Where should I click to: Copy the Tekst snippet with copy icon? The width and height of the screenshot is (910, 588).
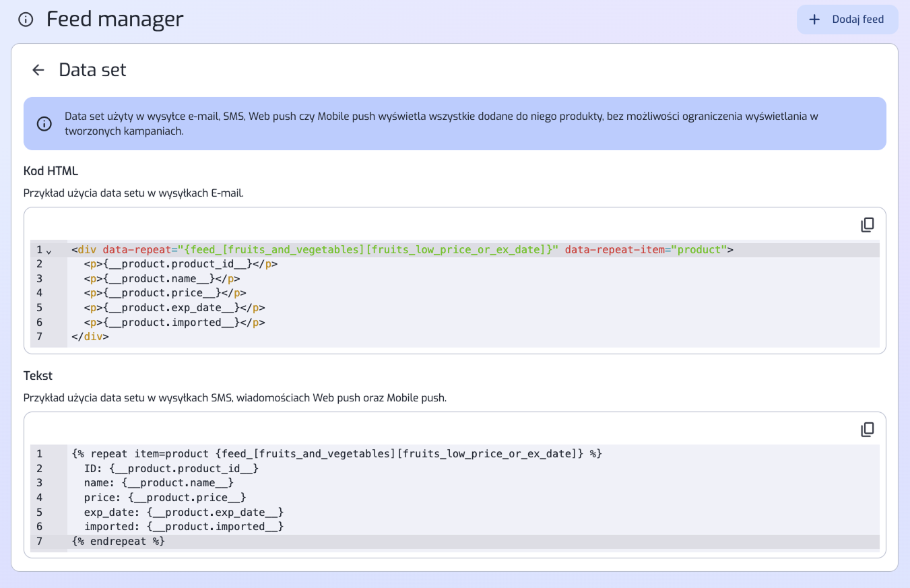coord(868,430)
